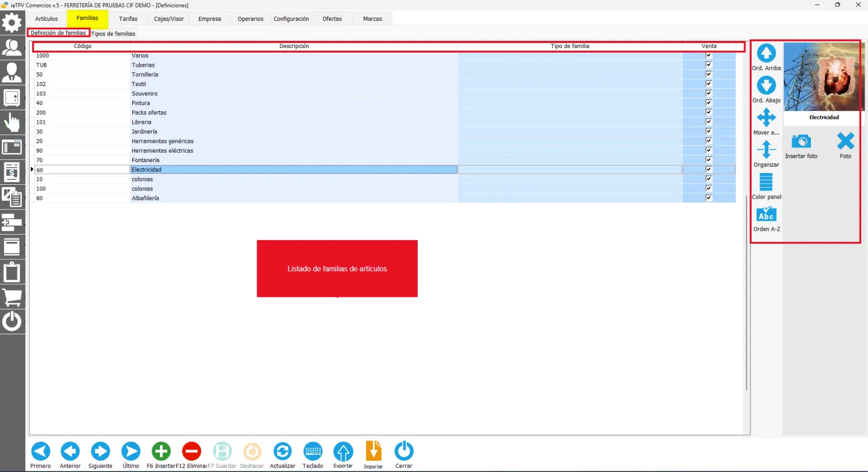The width and height of the screenshot is (868, 472).
Task: Click the pointing hand sidebar icon
Action: point(12,122)
